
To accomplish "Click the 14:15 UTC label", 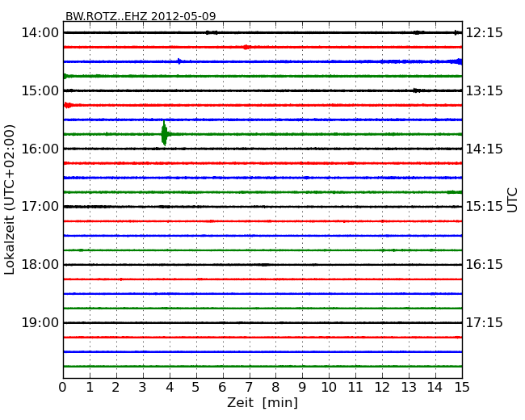I will pos(485,149).
